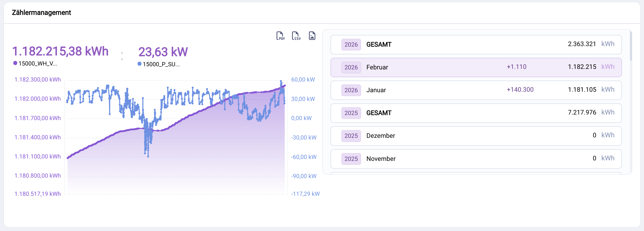
Task: Click the 1.182.215,38 kWh meter reading
Action: (60, 51)
